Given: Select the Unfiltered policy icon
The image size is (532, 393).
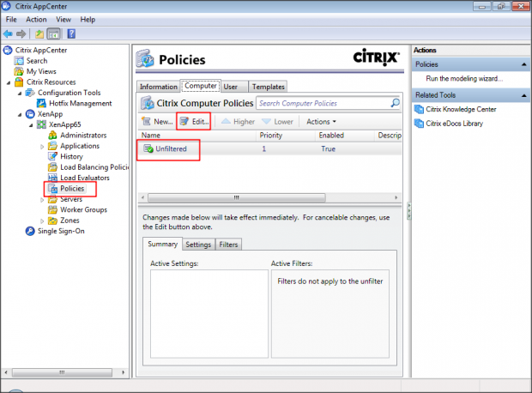Looking at the screenshot, I should [148, 148].
